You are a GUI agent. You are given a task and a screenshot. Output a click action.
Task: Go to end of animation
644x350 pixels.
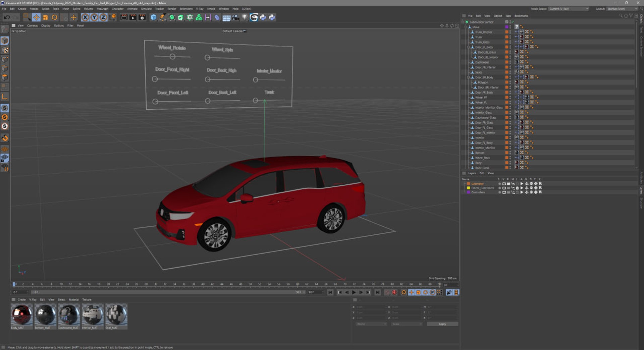(x=378, y=292)
